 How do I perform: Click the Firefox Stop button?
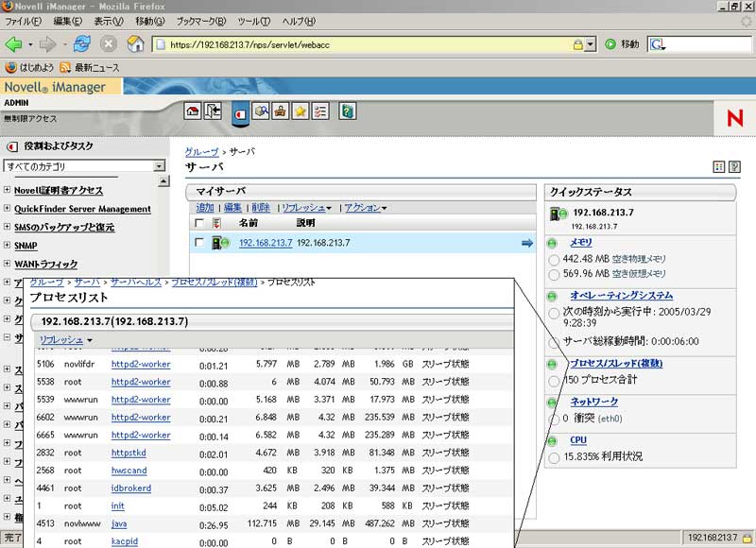pos(109,44)
